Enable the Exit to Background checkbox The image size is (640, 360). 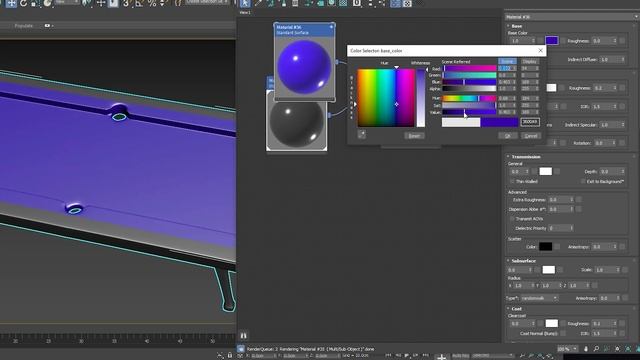(x=583, y=181)
